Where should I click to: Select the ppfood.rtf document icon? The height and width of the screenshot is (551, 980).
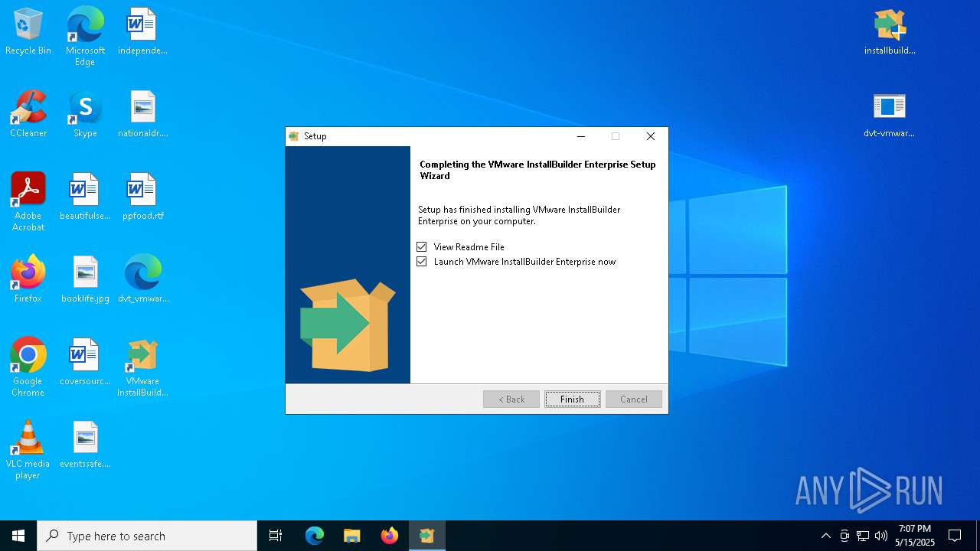click(142, 197)
